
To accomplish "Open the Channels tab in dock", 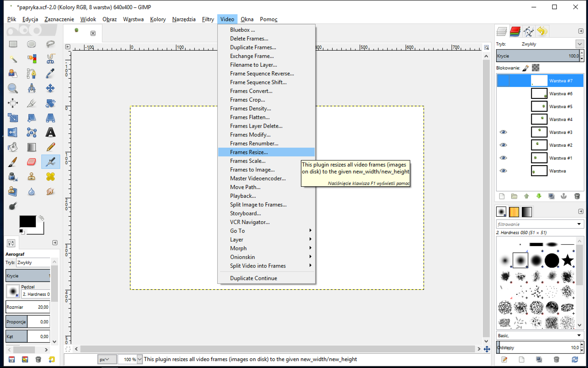I will 515,31.
